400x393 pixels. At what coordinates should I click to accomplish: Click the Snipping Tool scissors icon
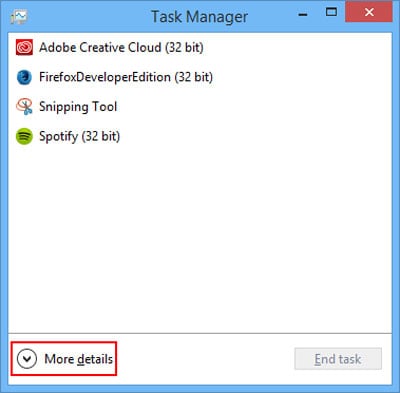24,107
